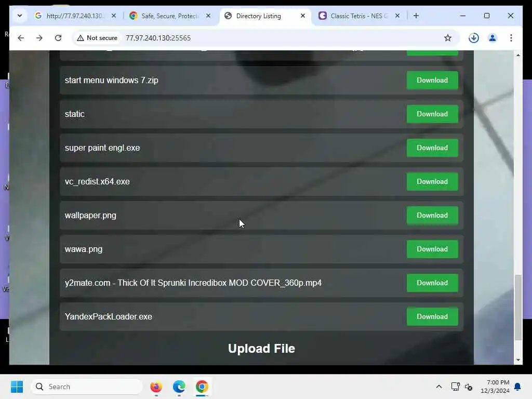
Task: Reload the page with refresh icon
Action: tap(58, 38)
